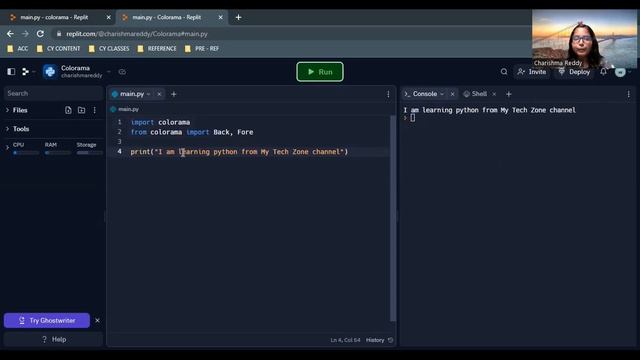Try Ghostwriter button

[47, 320]
